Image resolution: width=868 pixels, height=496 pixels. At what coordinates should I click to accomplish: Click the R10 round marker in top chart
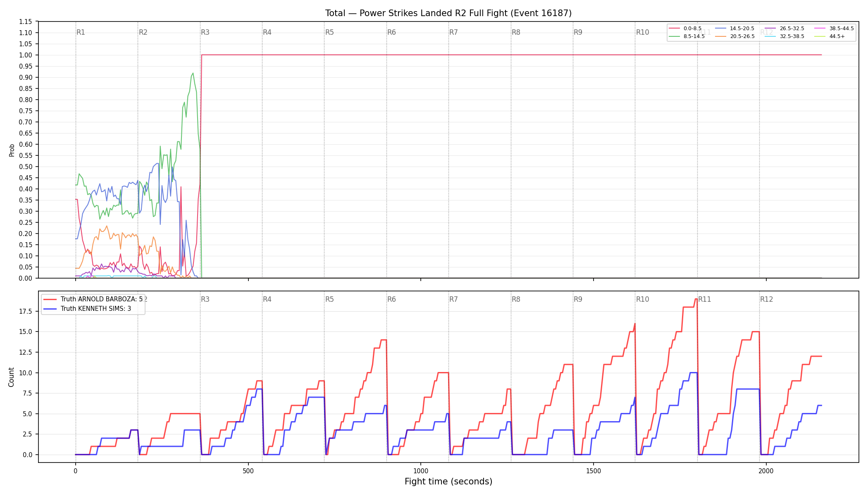click(x=642, y=32)
